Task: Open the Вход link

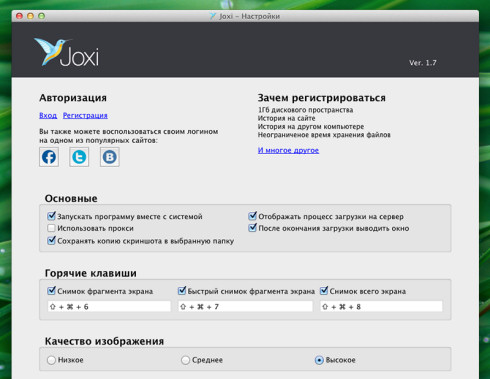Action: pyautogui.click(x=48, y=115)
